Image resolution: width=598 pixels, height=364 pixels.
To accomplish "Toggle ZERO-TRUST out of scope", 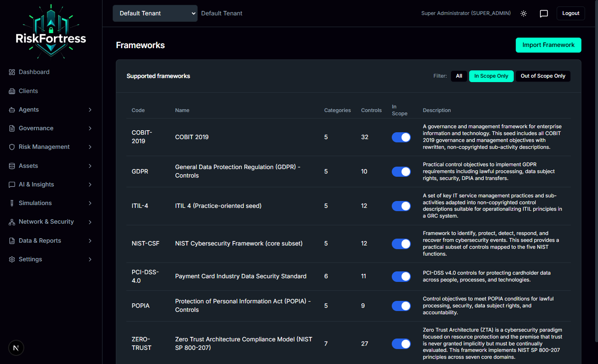I will [401, 344].
